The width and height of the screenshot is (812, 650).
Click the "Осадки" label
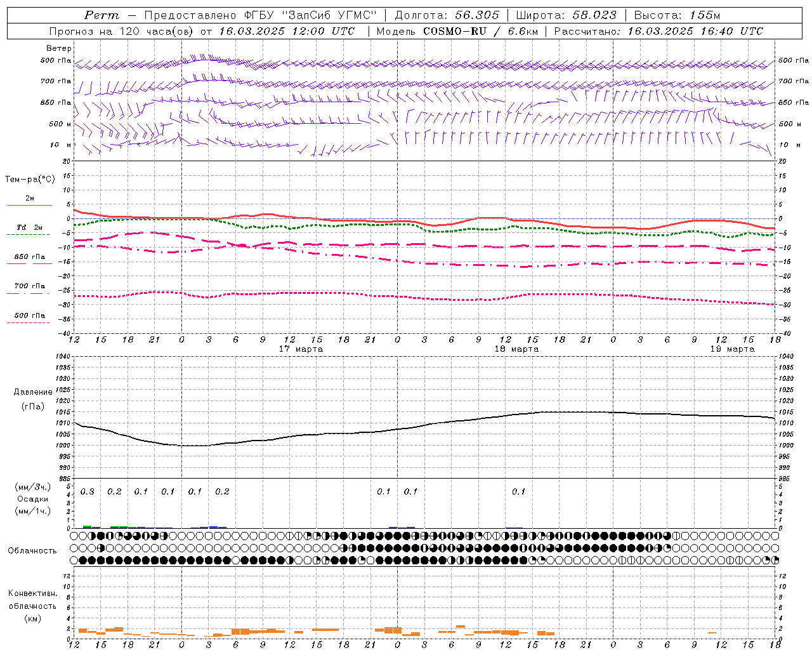pyautogui.click(x=33, y=499)
